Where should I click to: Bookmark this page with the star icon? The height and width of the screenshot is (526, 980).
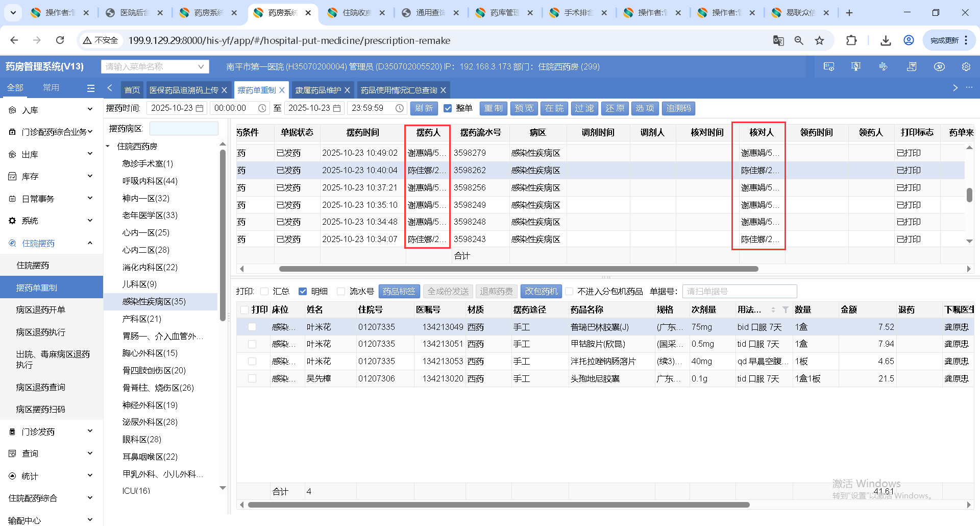point(819,40)
